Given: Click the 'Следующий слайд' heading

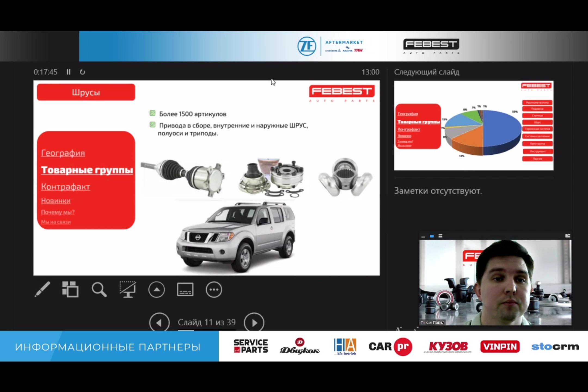Looking at the screenshot, I should click(427, 72).
